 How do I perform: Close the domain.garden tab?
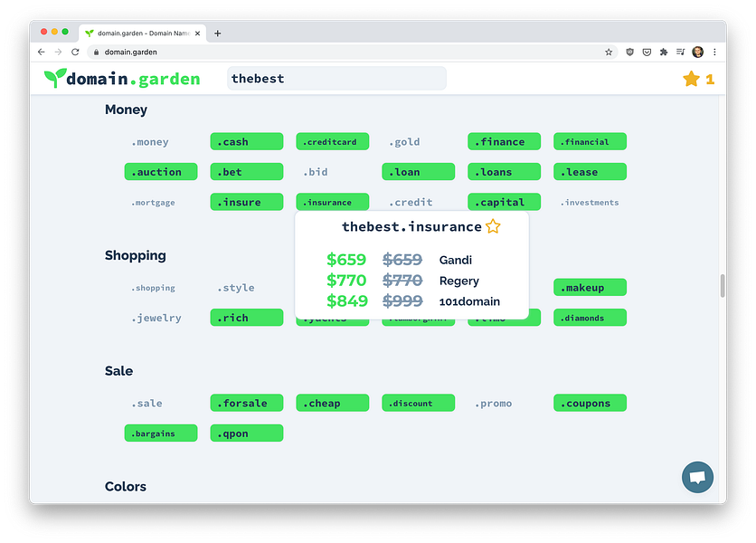[197, 33]
